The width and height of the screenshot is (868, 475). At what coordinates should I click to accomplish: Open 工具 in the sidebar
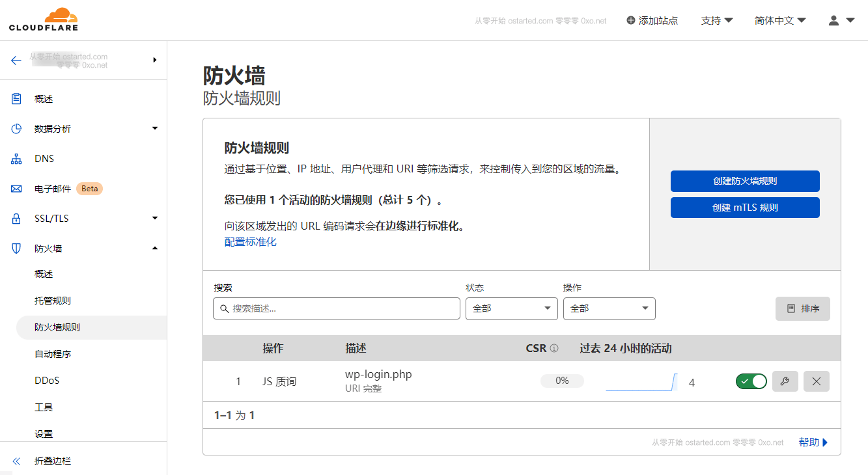pyautogui.click(x=44, y=407)
